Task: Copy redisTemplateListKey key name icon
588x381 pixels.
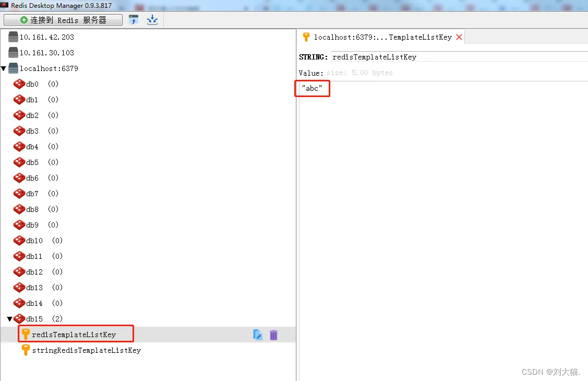Action: (258, 335)
